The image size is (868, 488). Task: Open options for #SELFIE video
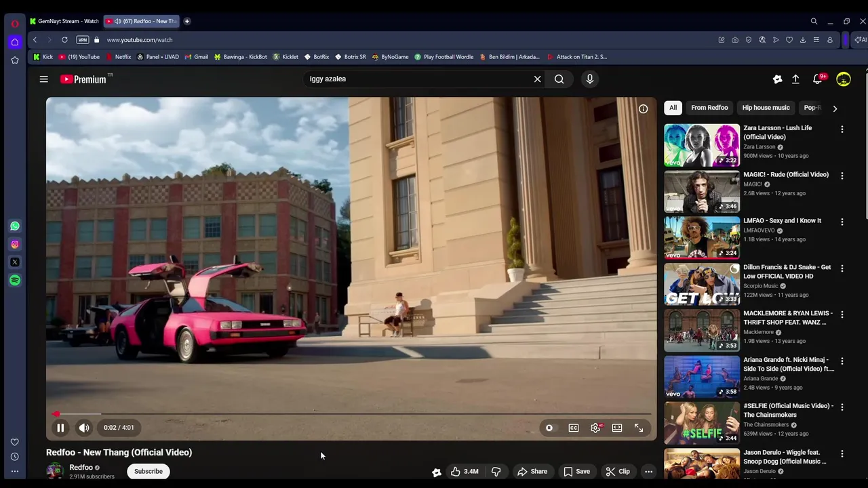[842, 407]
